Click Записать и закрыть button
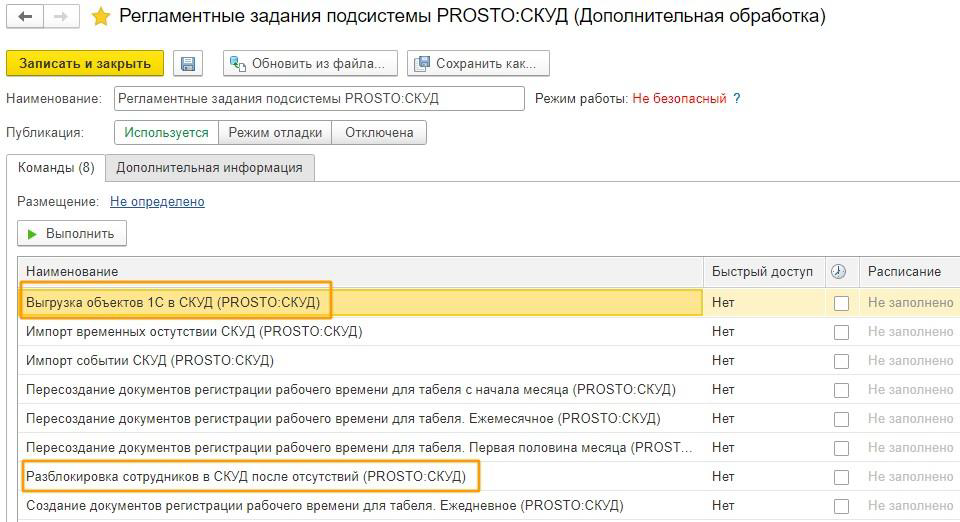960x522 pixels. click(x=85, y=64)
